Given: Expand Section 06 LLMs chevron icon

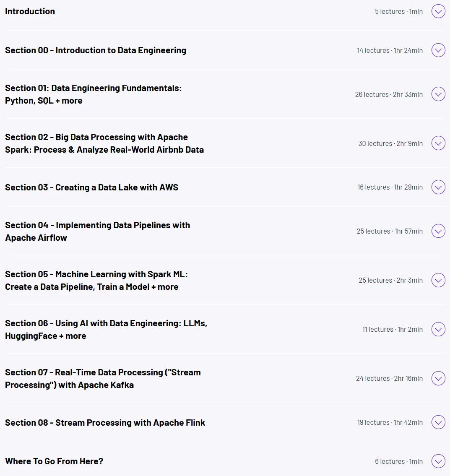Looking at the screenshot, I should [x=438, y=329].
